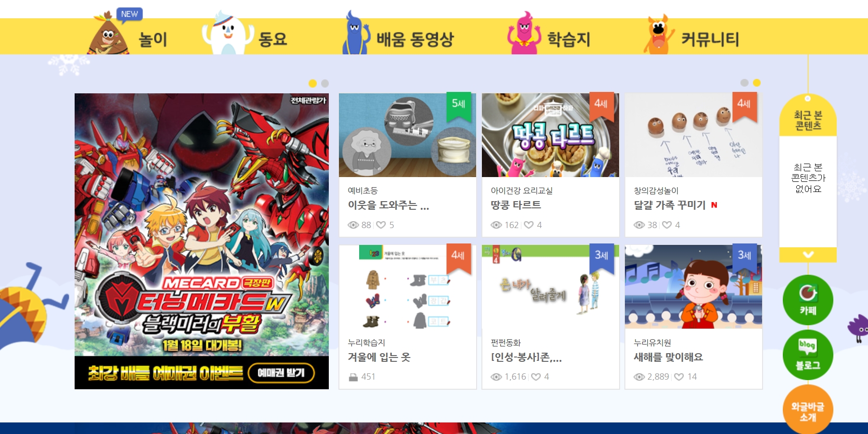The image size is (868, 434).
Task: Select the gray banner carousel dot
Action: pos(325,83)
